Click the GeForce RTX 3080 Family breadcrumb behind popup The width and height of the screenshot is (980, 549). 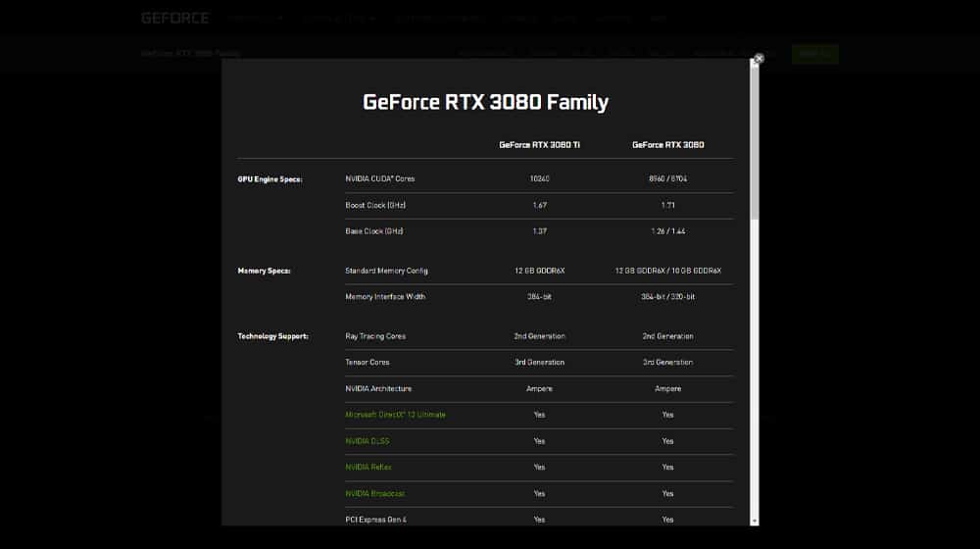tap(191, 54)
